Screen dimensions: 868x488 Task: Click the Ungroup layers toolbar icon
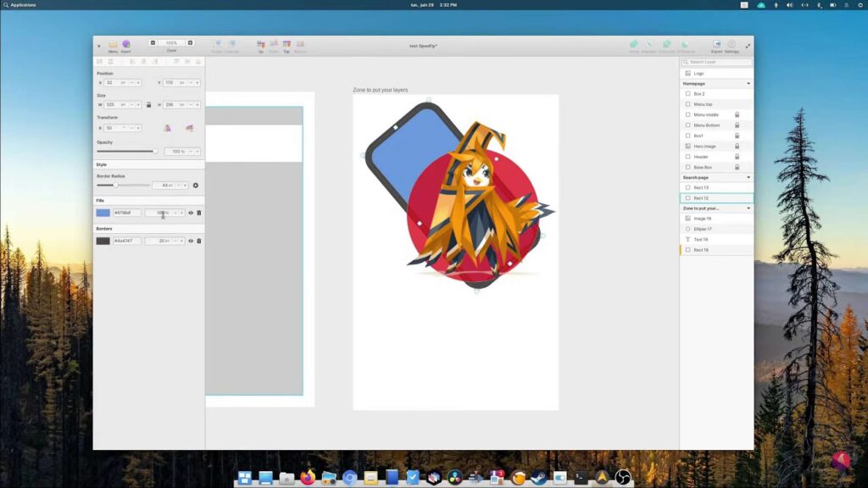(232, 44)
